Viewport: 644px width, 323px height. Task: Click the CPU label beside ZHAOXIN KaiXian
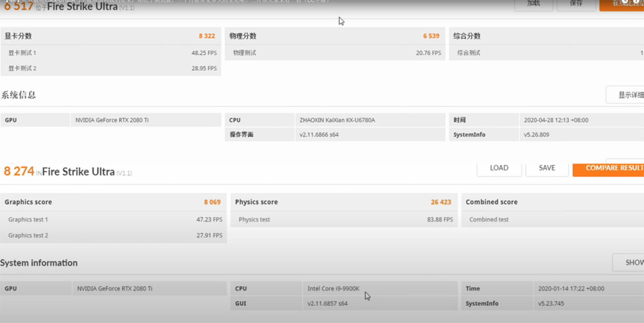[235, 120]
